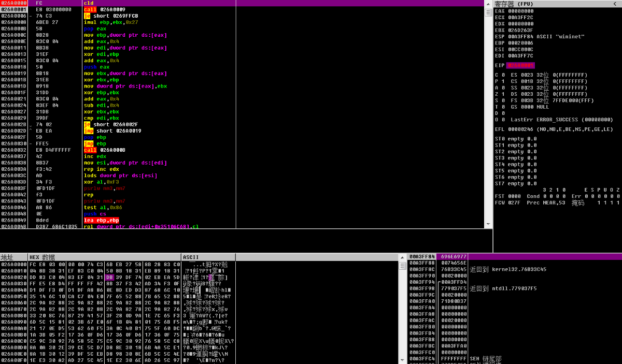Select stack entry returning to ntdll.779037F5
The width and height of the screenshot is (622, 364).
point(515,288)
